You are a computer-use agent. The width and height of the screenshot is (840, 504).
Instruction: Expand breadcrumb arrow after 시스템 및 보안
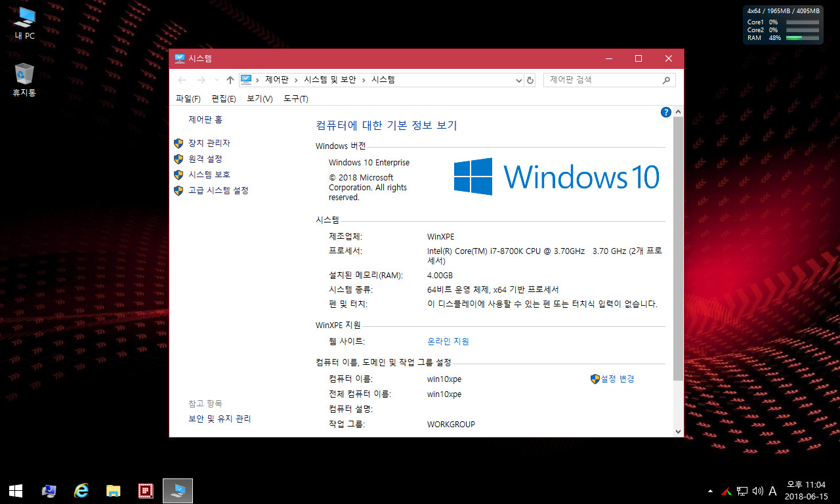point(364,80)
